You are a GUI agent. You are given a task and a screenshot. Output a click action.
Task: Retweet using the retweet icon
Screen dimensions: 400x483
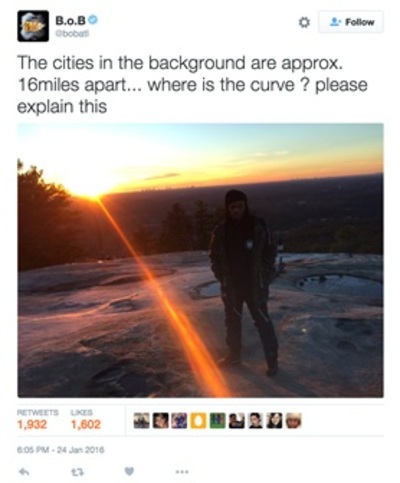pos(77,472)
